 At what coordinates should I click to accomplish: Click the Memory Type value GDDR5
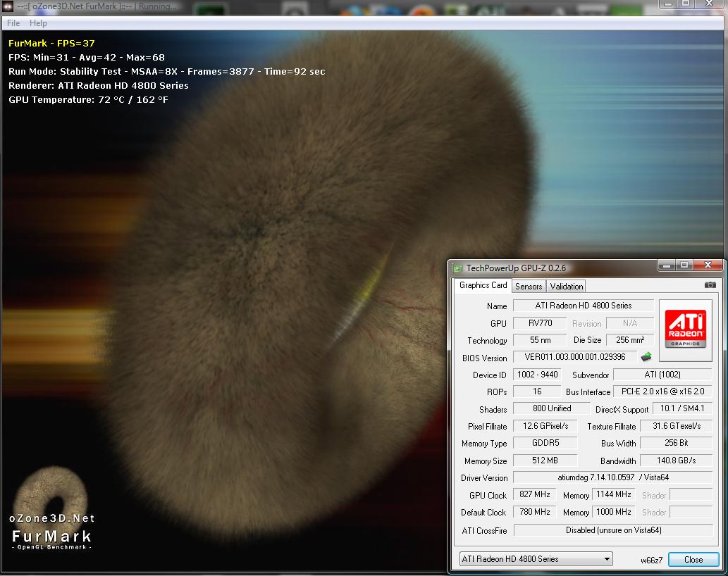click(545, 443)
